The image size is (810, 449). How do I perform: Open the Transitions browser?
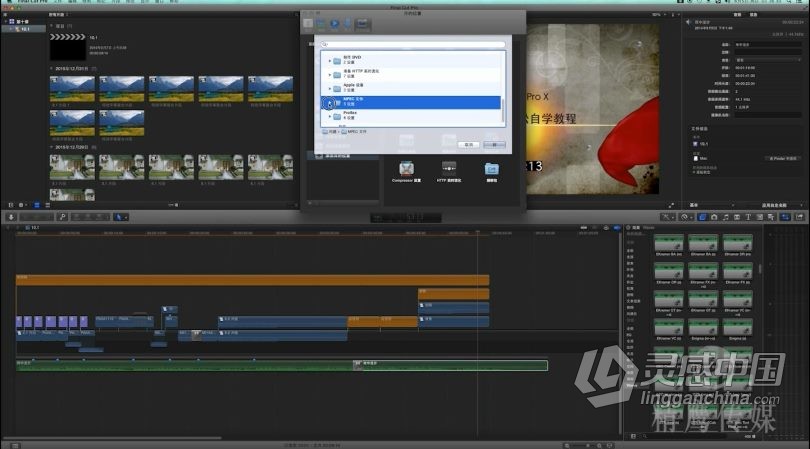[x=737, y=217]
